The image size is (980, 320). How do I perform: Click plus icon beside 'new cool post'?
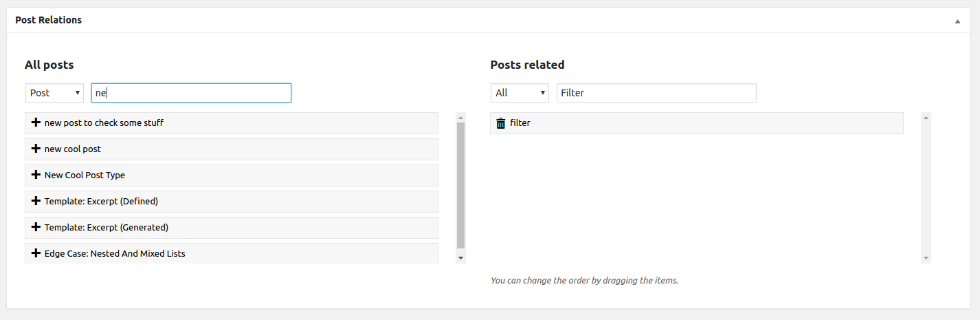point(36,149)
